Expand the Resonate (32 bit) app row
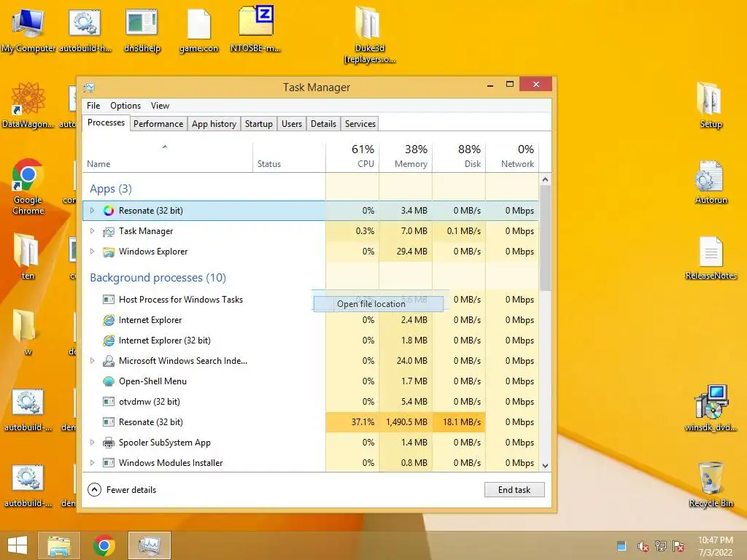The height and width of the screenshot is (560, 747). (93, 211)
